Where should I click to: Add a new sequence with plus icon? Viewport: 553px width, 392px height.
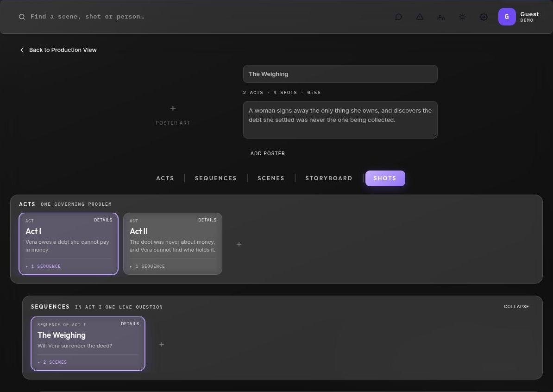tap(162, 344)
